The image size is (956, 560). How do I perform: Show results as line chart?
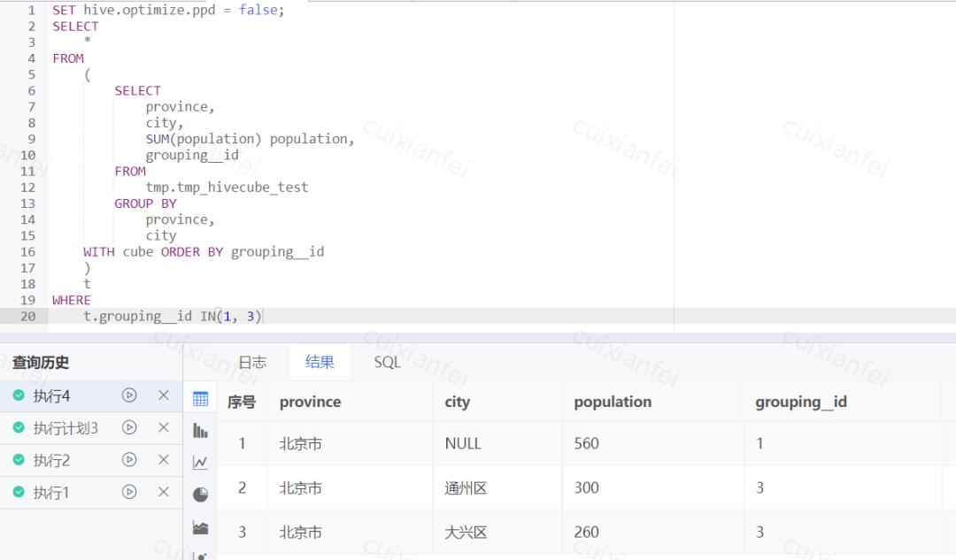[x=200, y=463]
